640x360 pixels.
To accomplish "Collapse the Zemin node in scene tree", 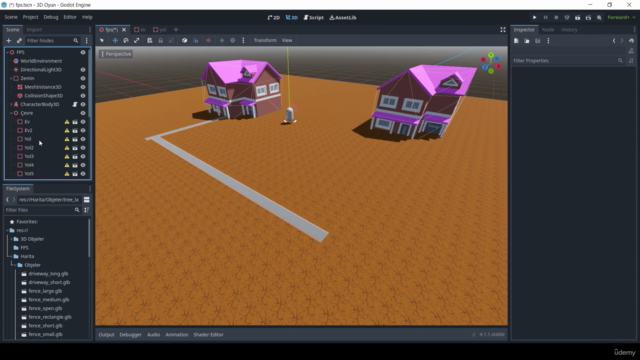I will pos(11,78).
